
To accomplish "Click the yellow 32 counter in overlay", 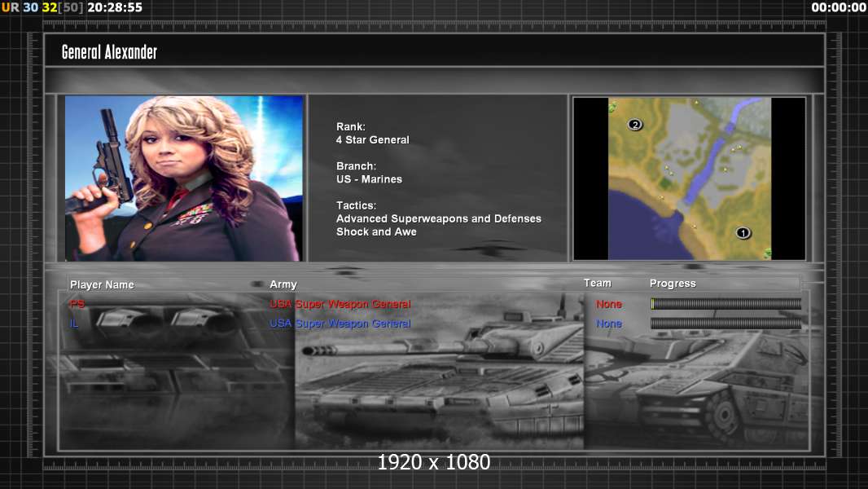I will point(50,7).
